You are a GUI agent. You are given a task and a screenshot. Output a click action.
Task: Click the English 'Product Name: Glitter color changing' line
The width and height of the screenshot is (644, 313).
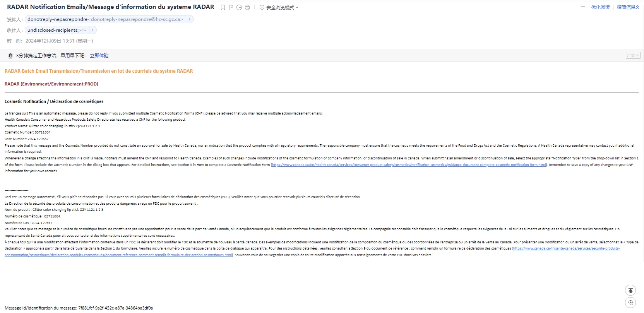pos(52,126)
